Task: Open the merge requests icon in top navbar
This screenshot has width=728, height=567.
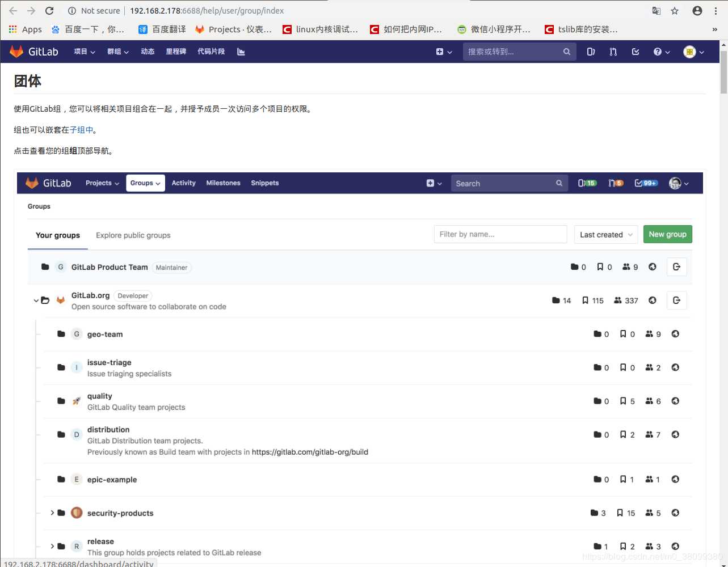Action: click(613, 52)
